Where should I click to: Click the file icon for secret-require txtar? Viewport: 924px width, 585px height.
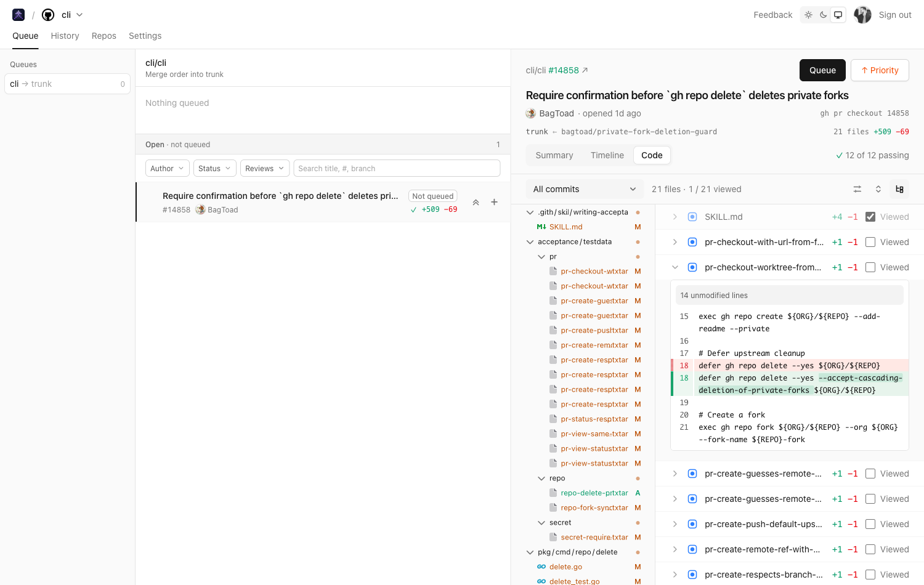(x=553, y=537)
